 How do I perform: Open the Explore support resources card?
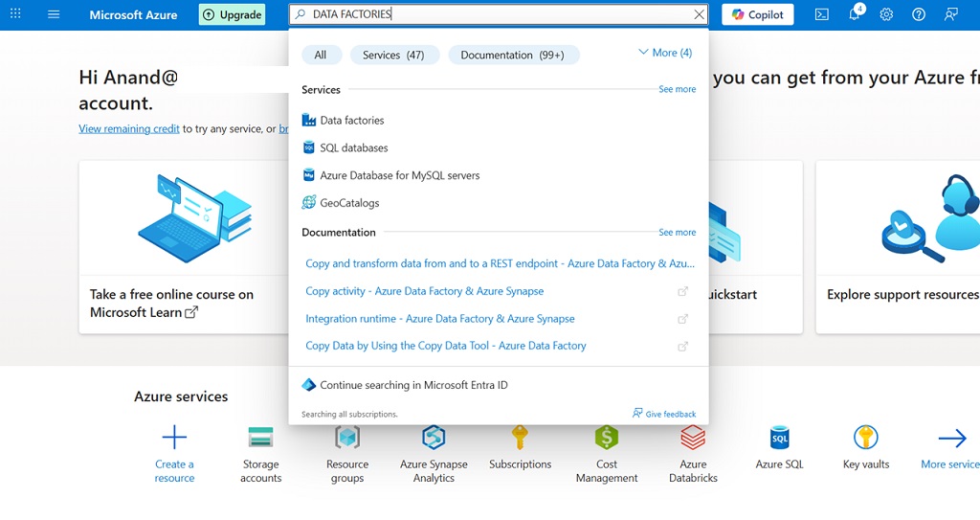tap(898, 246)
